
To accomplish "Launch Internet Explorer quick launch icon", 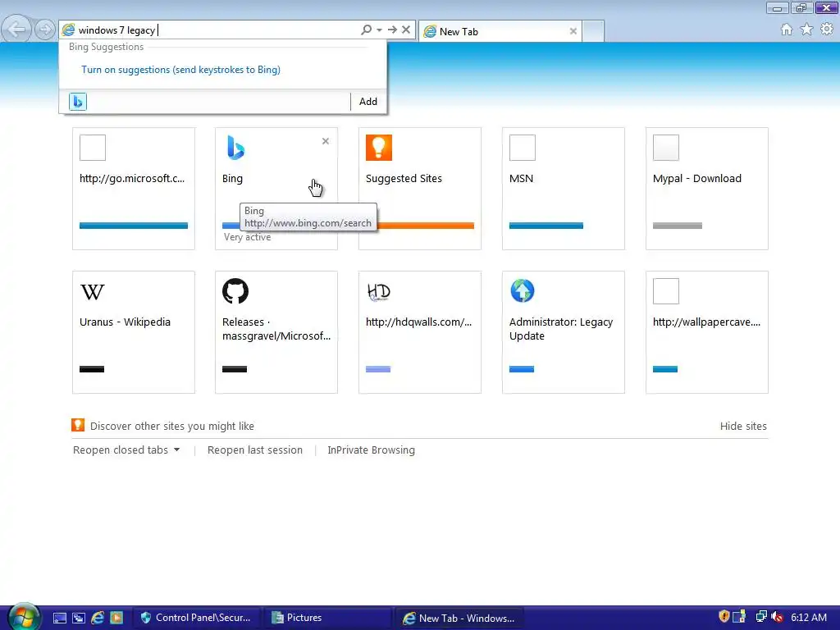I will [98, 618].
